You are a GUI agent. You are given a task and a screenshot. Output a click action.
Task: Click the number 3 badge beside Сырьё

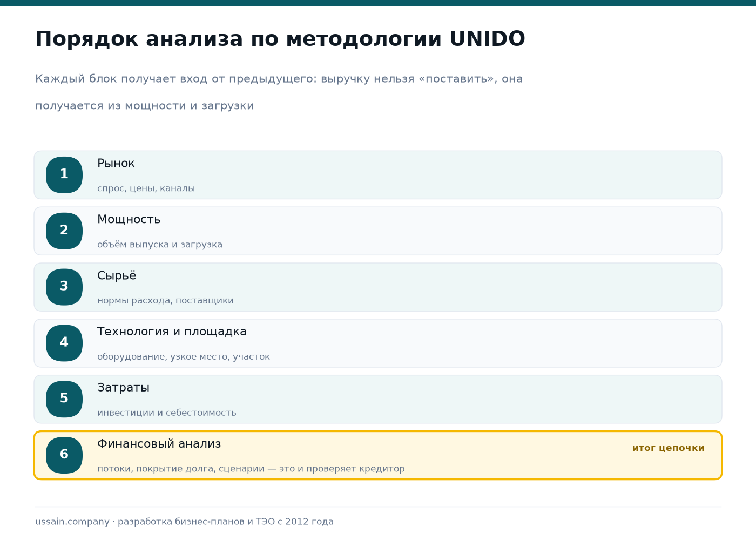(x=64, y=287)
